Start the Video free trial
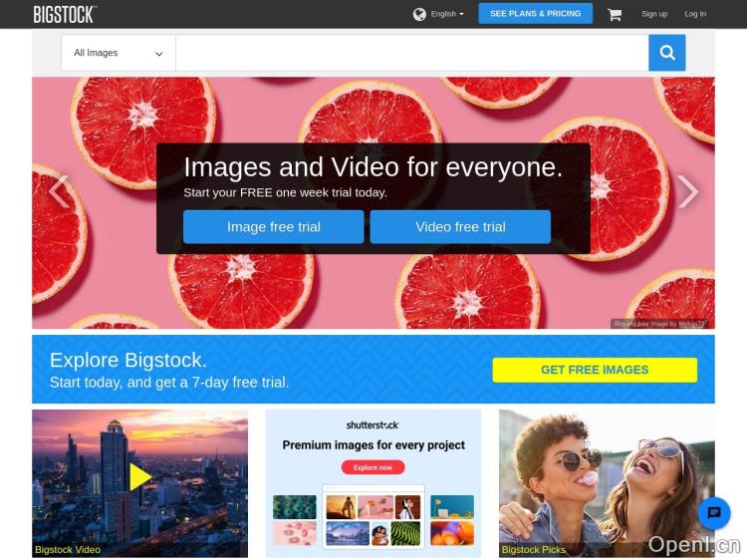The image size is (747, 560). click(460, 227)
